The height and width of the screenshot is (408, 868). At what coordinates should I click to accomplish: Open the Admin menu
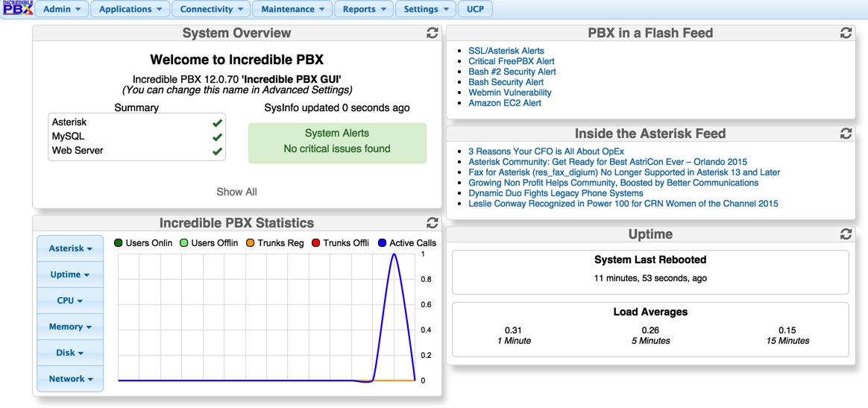(61, 9)
